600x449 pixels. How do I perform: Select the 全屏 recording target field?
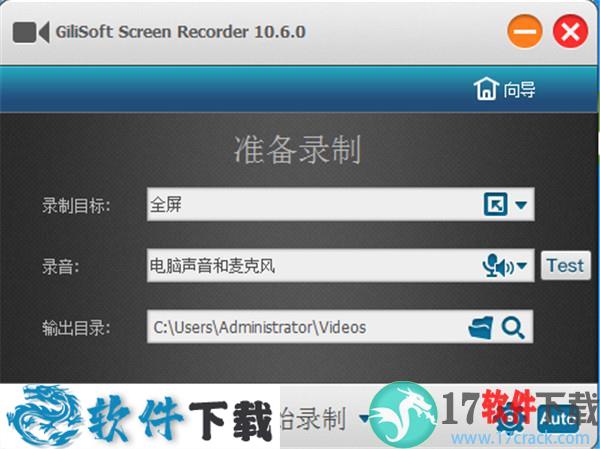click(x=341, y=204)
